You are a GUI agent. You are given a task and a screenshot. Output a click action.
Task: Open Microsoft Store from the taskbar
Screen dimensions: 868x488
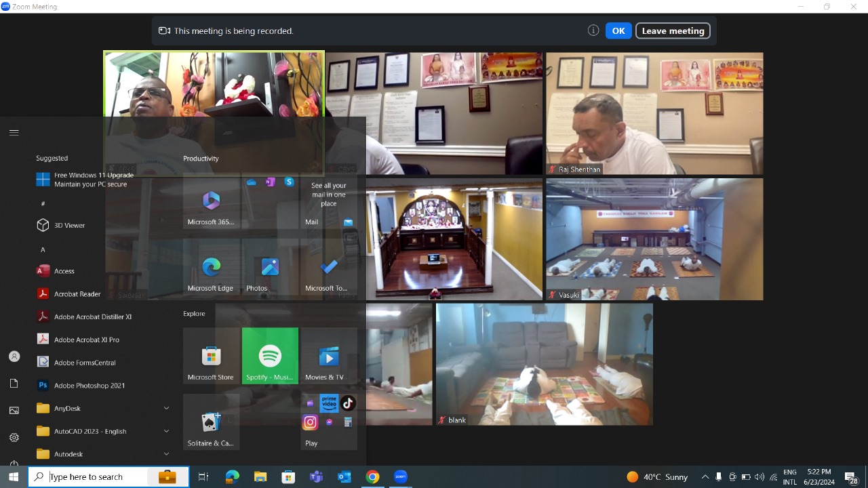pos(288,477)
